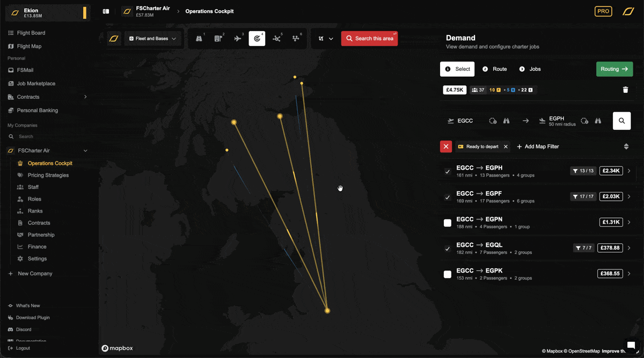Uncheck the EGCC to EGPH demand checkbox
The width and height of the screenshot is (644, 358).
coord(448,172)
